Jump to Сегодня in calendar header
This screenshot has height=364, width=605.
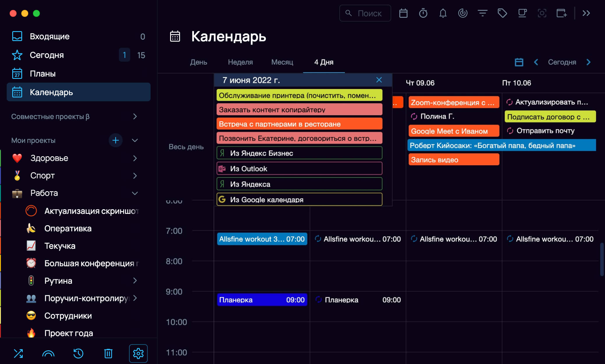coord(562,62)
